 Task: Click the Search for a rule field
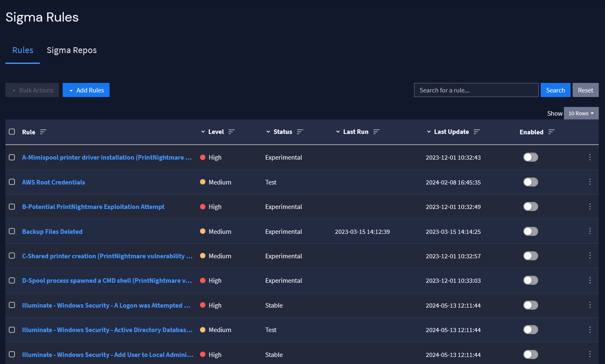tap(476, 90)
